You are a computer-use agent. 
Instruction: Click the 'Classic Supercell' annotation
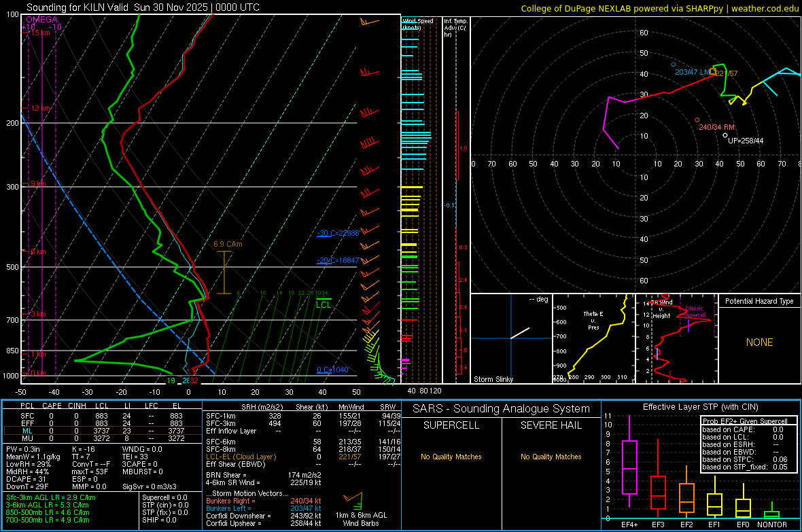[x=694, y=312]
